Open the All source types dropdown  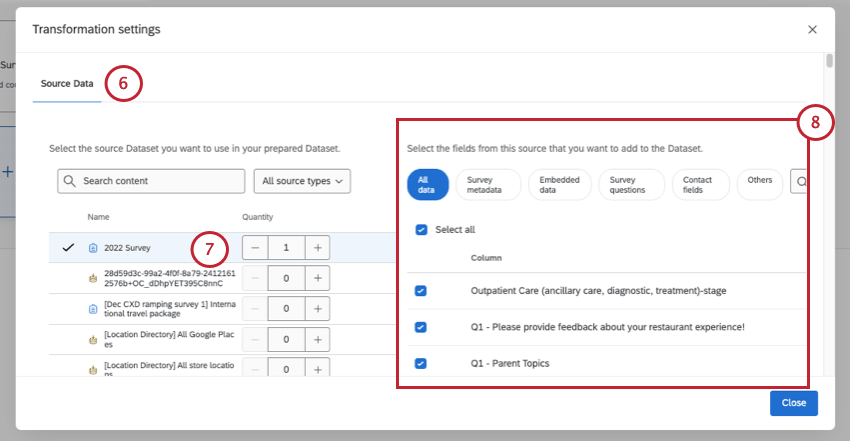[302, 181]
